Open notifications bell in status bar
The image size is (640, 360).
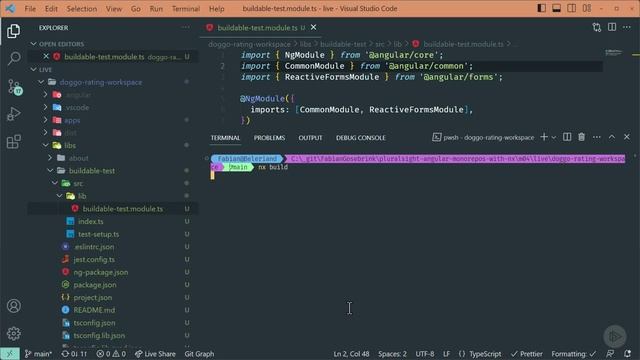tap(627, 354)
